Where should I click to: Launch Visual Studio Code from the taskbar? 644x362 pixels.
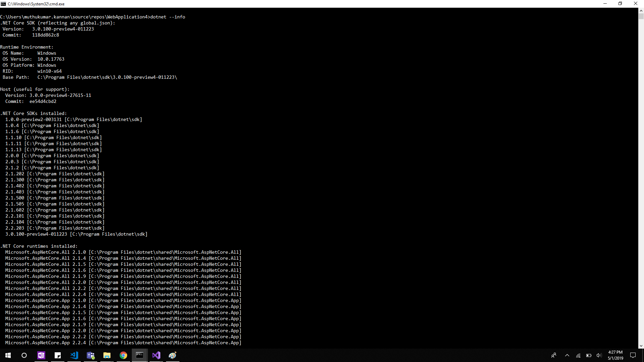tap(74, 355)
